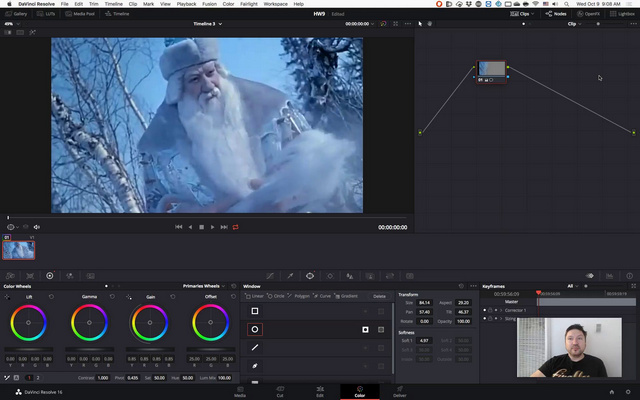Screen dimensions: 640x400
Task: Add a Circle window button
Action: 278,296
